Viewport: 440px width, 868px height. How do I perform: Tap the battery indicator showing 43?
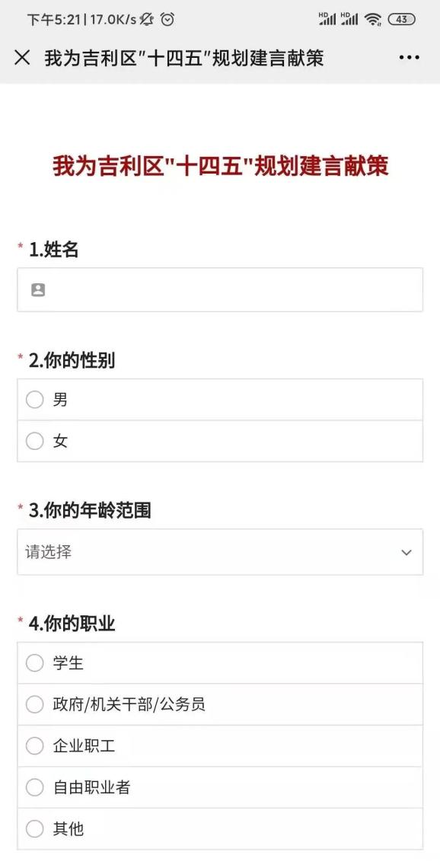click(x=402, y=20)
